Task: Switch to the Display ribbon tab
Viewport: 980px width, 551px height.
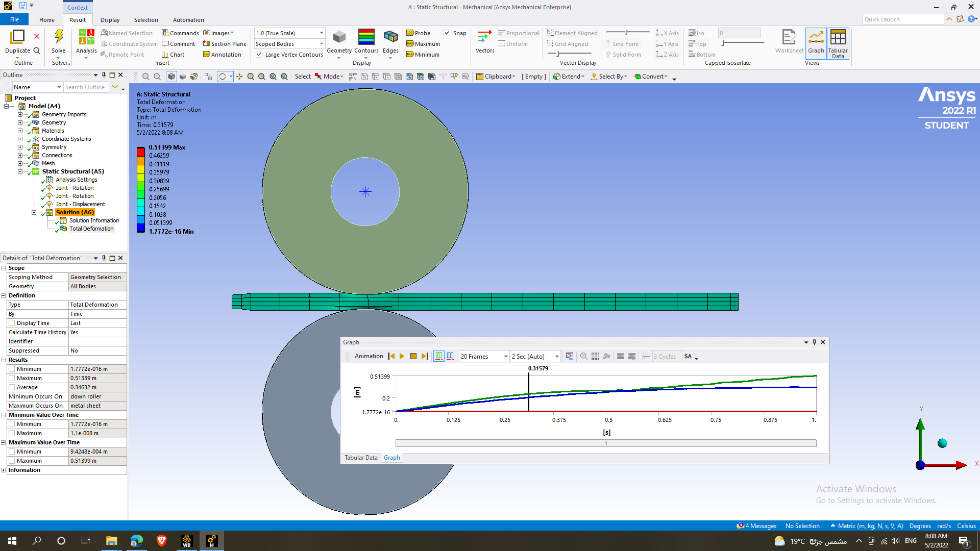Action: pyautogui.click(x=110, y=20)
